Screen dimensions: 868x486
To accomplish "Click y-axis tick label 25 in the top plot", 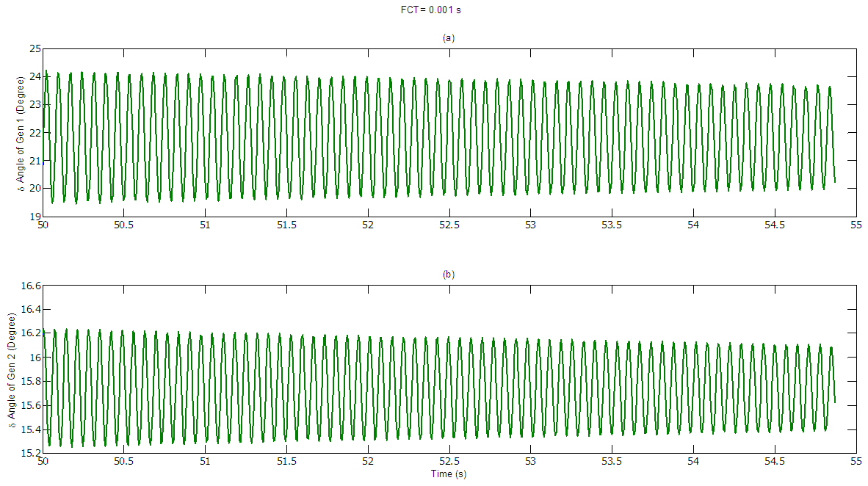I will tap(34, 49).
